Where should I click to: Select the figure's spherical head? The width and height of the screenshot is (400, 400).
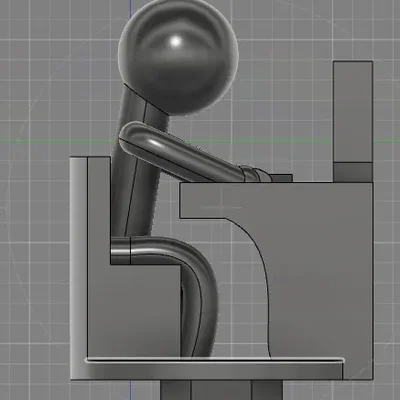178,57
